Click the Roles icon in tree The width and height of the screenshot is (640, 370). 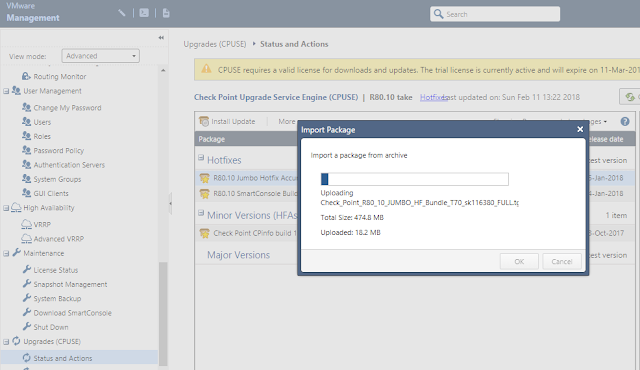coord(26,136)
